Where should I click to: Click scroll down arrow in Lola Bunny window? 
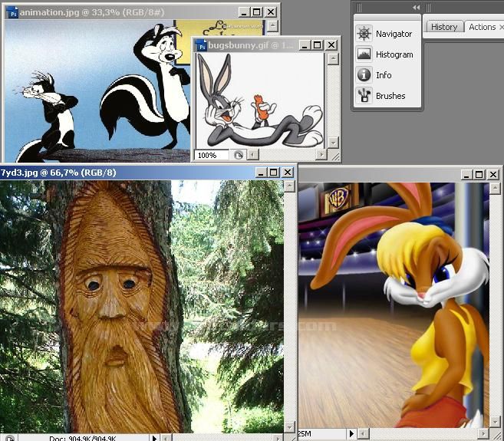(x=495, y=422)
